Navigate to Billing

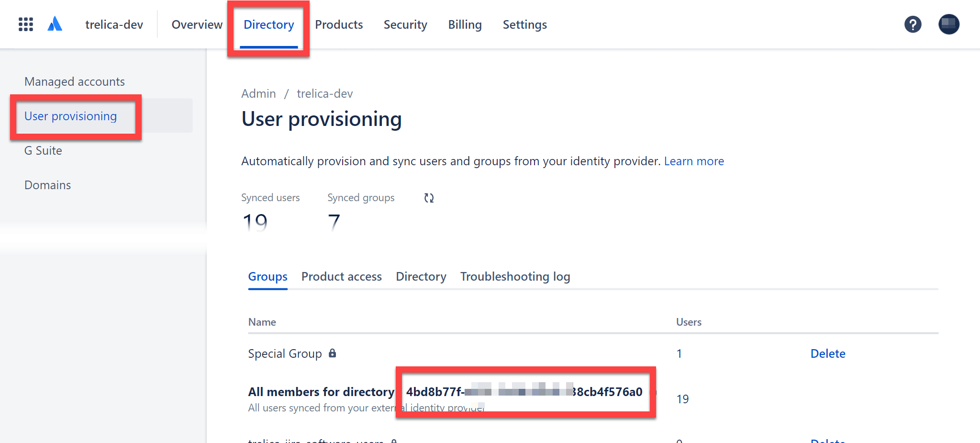tap(465, 24)
